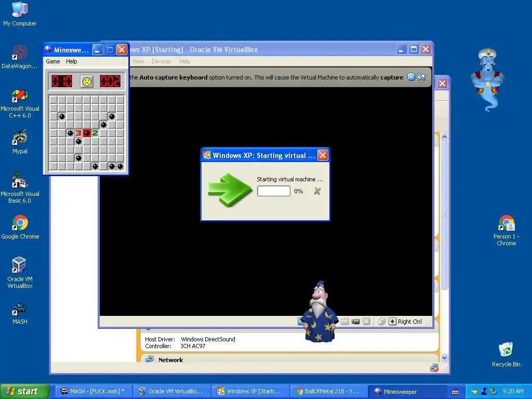Image resolution: width=532 pixels, height=399 pixels.
Task: Dismiss the Auto capture keyboard notification
Action: point(411,77)
